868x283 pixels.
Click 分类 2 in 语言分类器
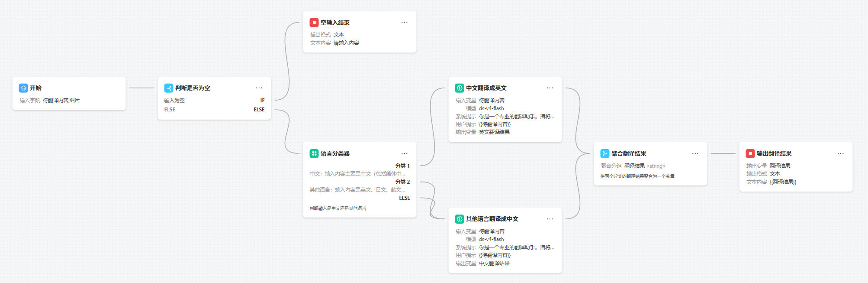click(x=402, y=182)
